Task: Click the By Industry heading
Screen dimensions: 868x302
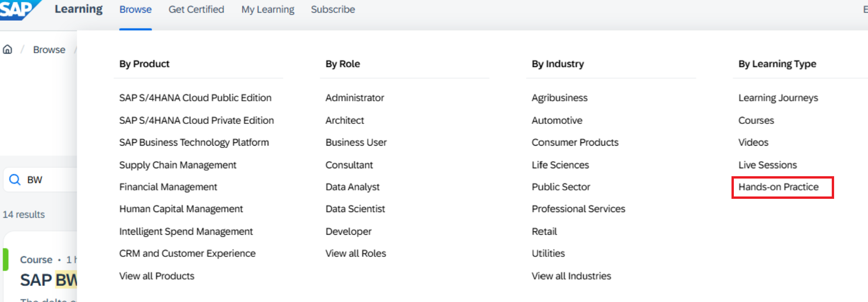Action: 558,64
